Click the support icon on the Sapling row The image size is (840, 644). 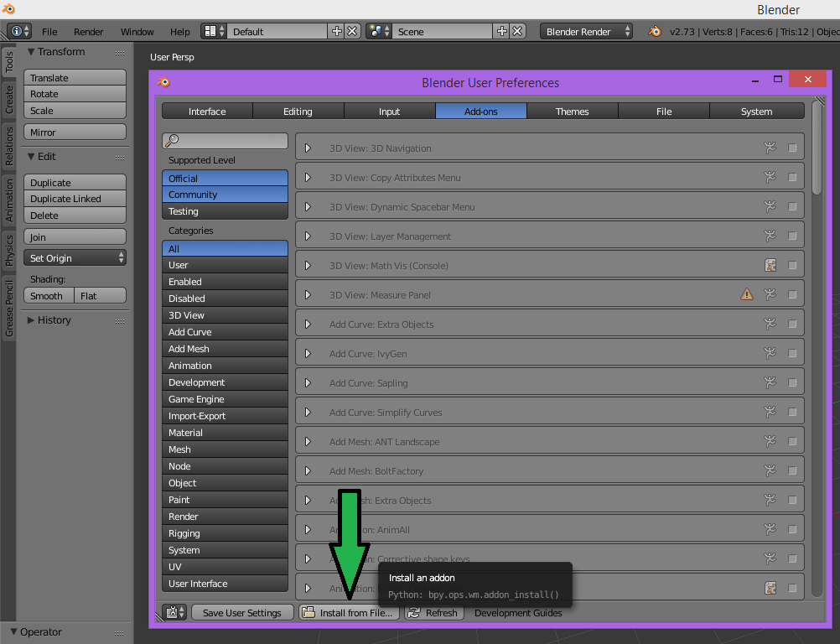click(x=770, y=382)
